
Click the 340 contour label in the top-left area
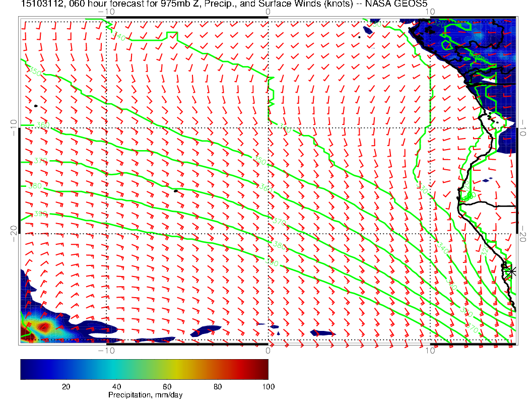[x=119, y=36]
